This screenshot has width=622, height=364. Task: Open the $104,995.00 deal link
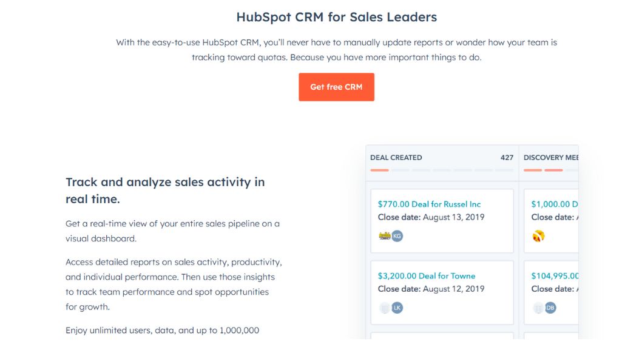(x=555, y=276)
